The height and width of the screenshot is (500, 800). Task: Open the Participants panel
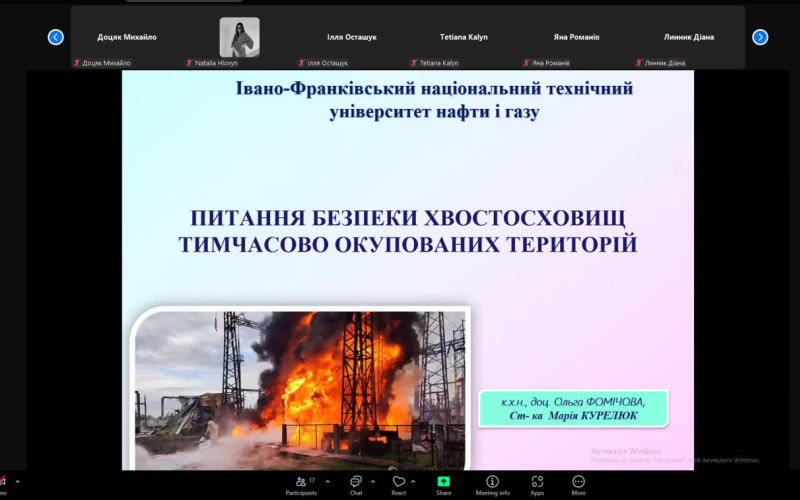[301, 486]
